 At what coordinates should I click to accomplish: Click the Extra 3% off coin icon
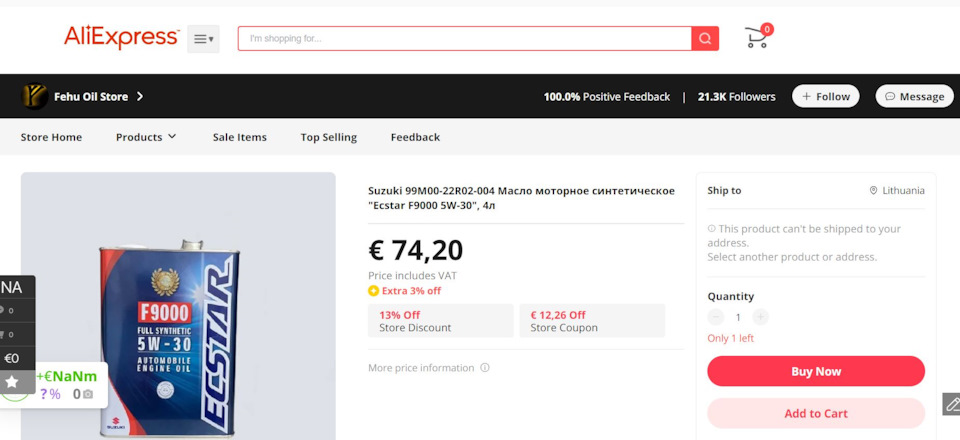373,291
